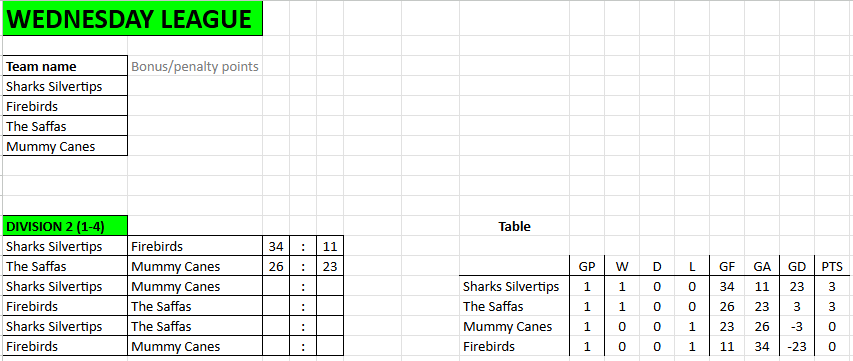
Task: Select the score cell containing 34
Action: (x=276, y=246)
